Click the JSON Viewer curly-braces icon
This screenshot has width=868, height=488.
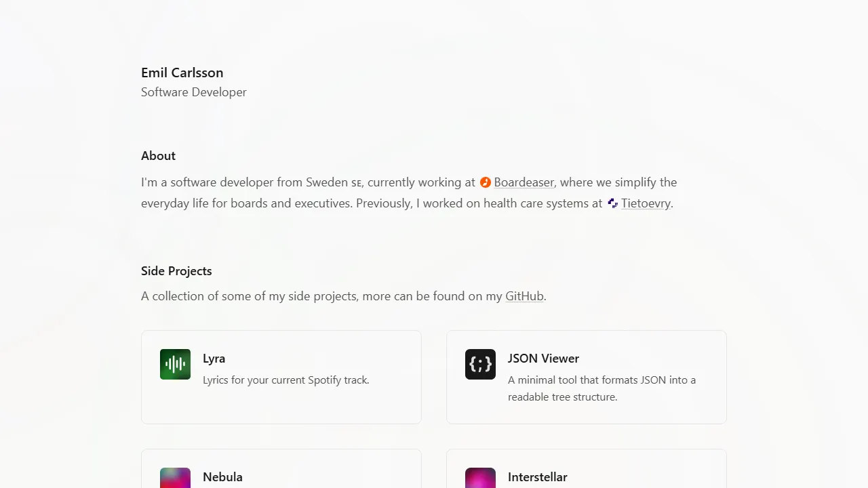(480, 364)
